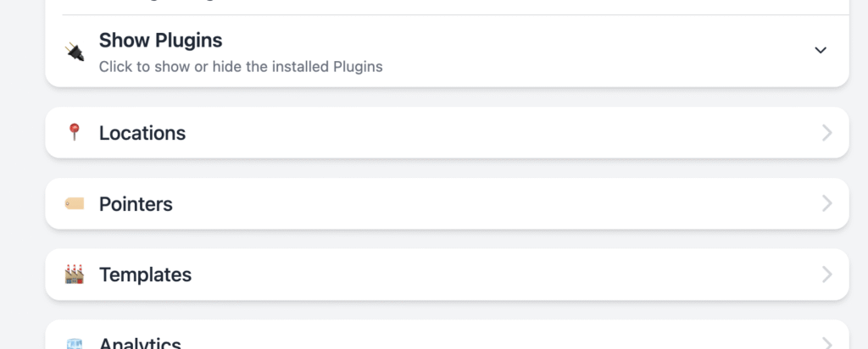Click the tag icon next to Pointers
This screenshot has width=868, height=349.
click(75, 204)
